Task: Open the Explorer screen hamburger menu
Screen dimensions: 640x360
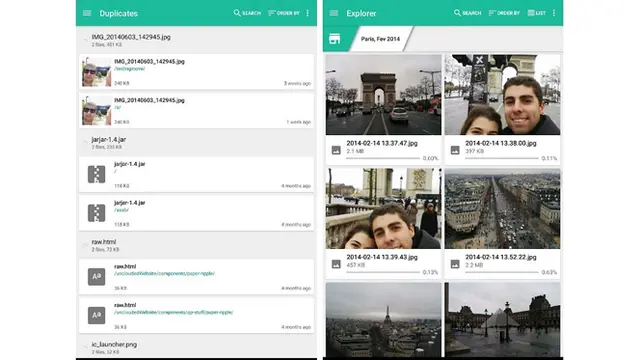Action: coord(333,13)
